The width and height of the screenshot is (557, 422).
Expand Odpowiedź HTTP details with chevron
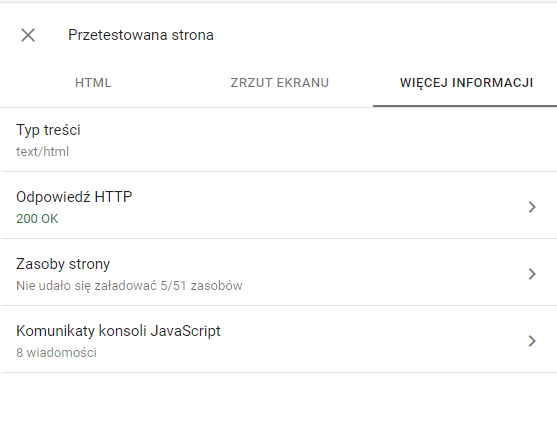[532, 207]
